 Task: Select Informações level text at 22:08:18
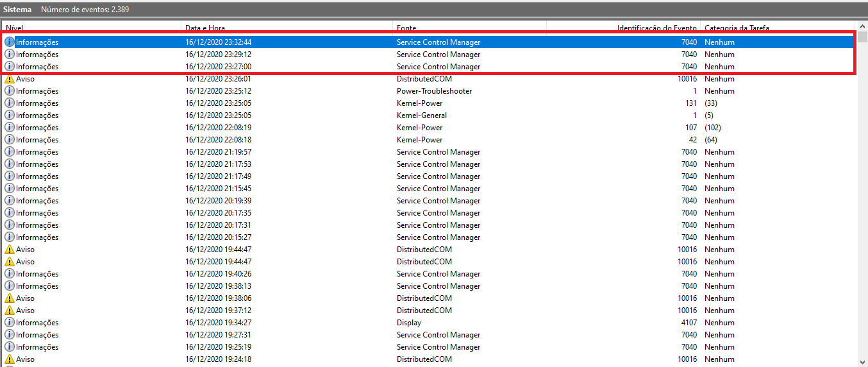pyautogui.click(x=37, y=140)
